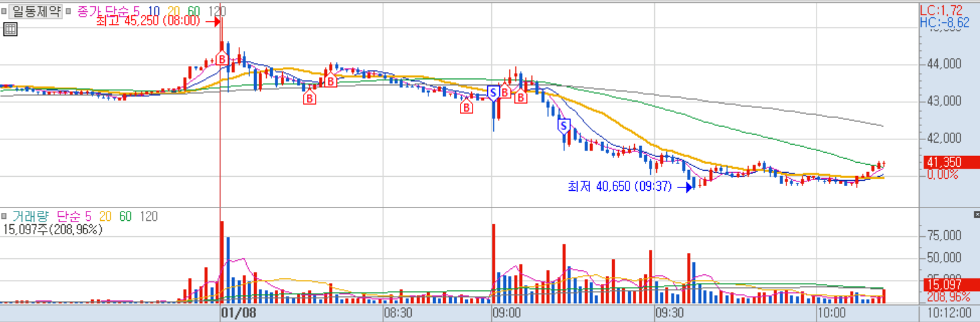Select the orange 20 legend in volume panel
The width and height of the screenshot is (980, 322).
pyautogui.click(x=105, y=216)
